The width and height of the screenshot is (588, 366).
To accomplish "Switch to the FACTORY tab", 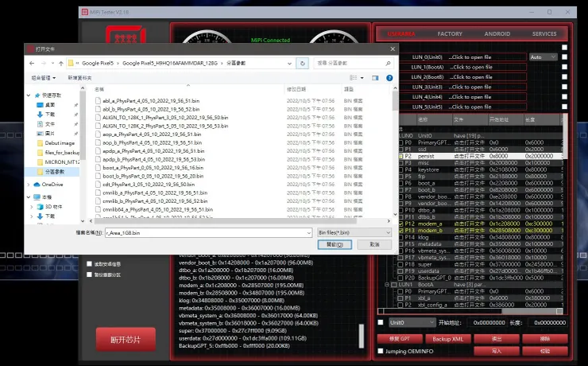I will coord(450,33).
